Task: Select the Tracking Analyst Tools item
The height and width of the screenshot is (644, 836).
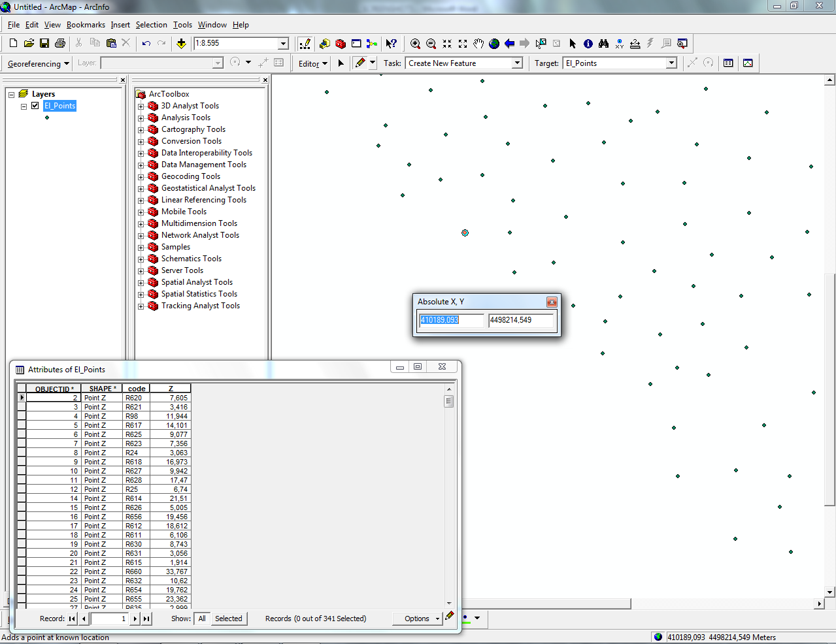Action: click(x=201, y=306)
